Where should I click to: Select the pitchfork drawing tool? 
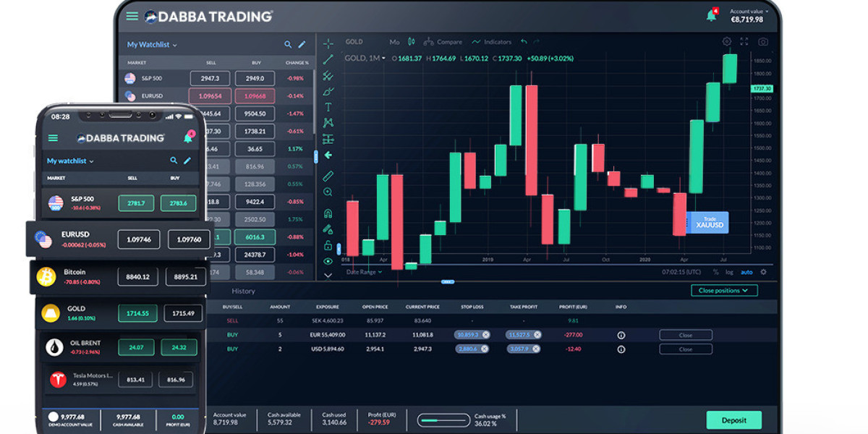pos(328,75)
